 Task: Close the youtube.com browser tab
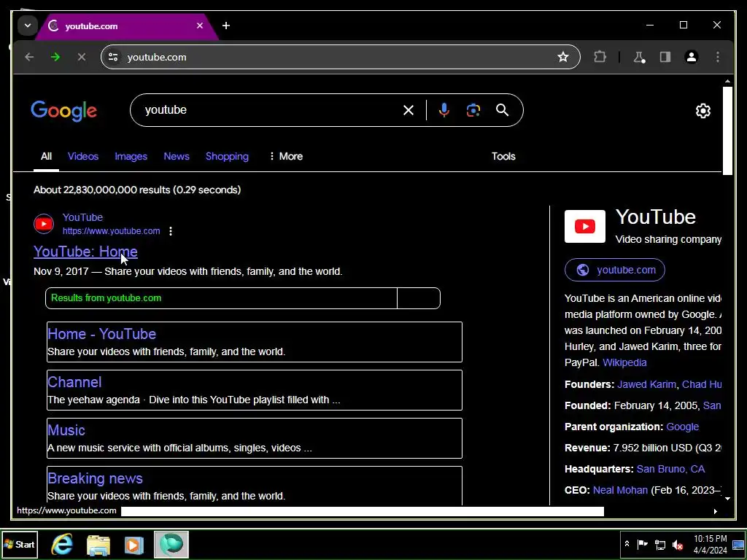coord(200,26)
